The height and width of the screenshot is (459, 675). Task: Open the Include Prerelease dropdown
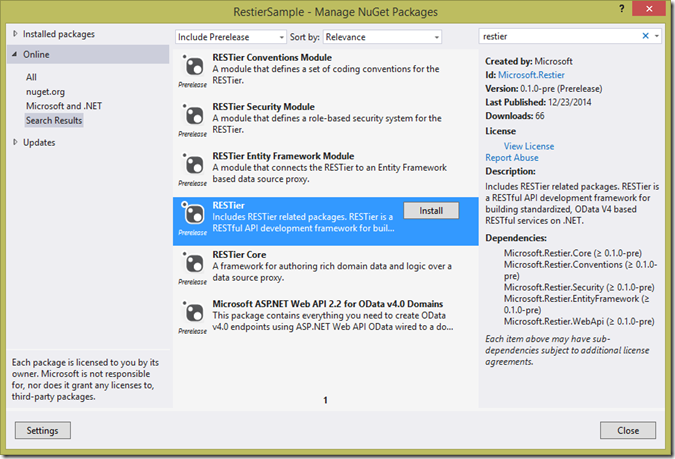(231, 37)
